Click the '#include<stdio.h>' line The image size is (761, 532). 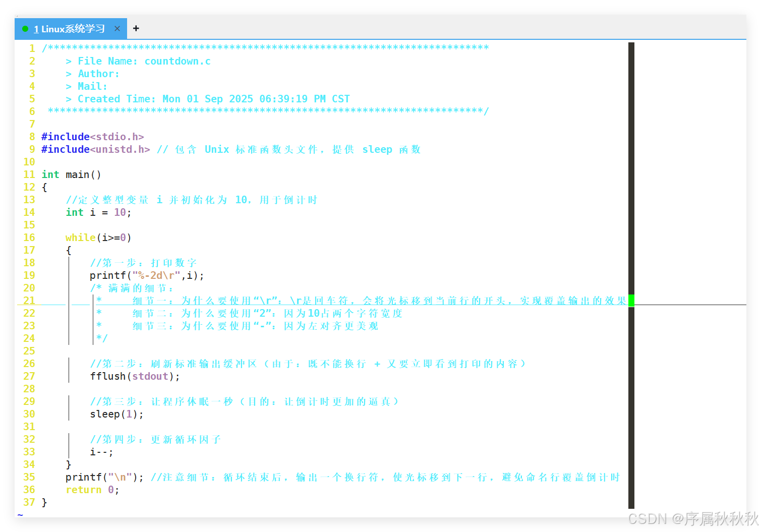pos(93,137)
